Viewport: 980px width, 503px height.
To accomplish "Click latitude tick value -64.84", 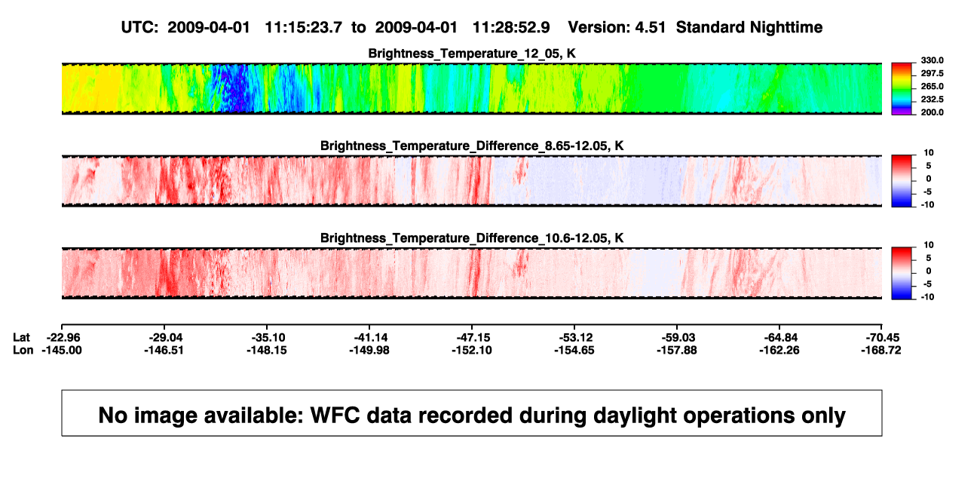I will click(x=780, y=337).
